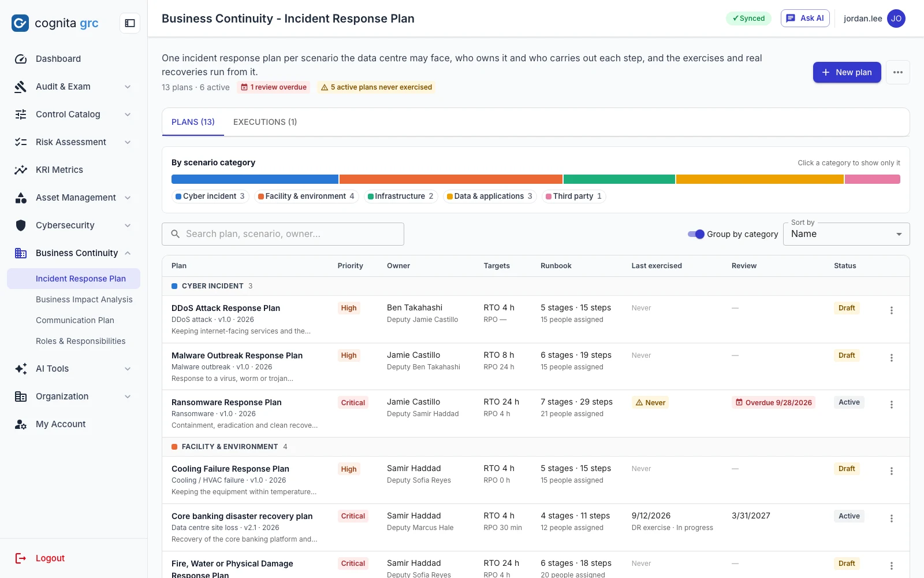Open row menu for Core banking disaster recovery plan

click(x=892, y=518)
